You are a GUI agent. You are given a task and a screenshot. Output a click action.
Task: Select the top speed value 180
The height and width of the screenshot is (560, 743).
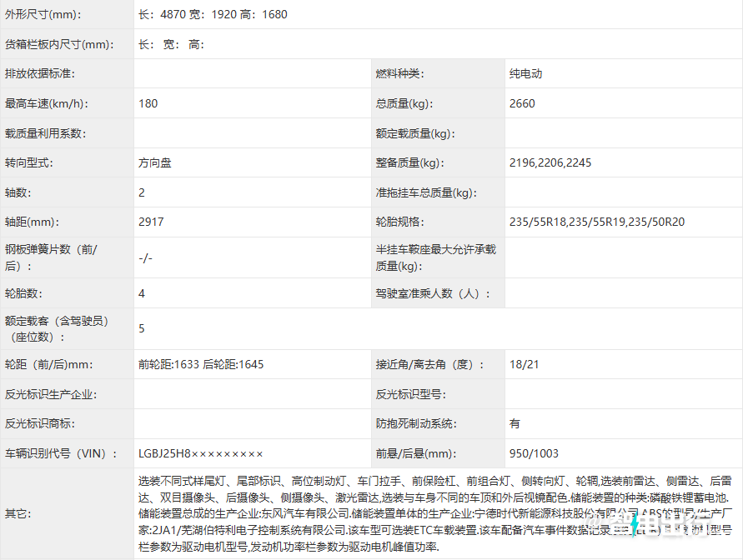pyautogui.click(x=148, y=104)
